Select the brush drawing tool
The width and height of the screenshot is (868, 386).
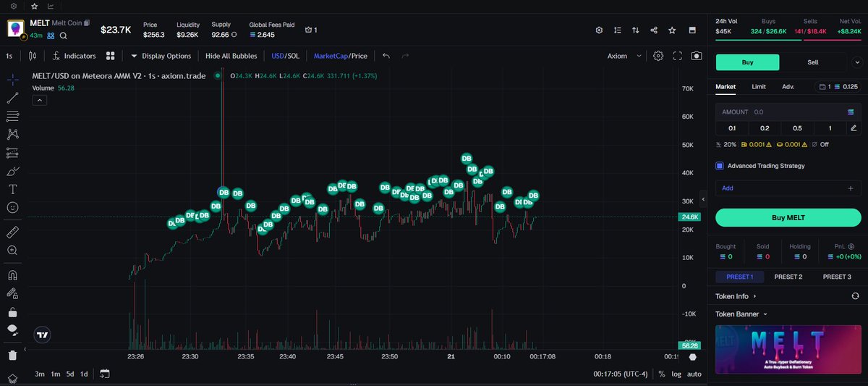coord(12,172)
